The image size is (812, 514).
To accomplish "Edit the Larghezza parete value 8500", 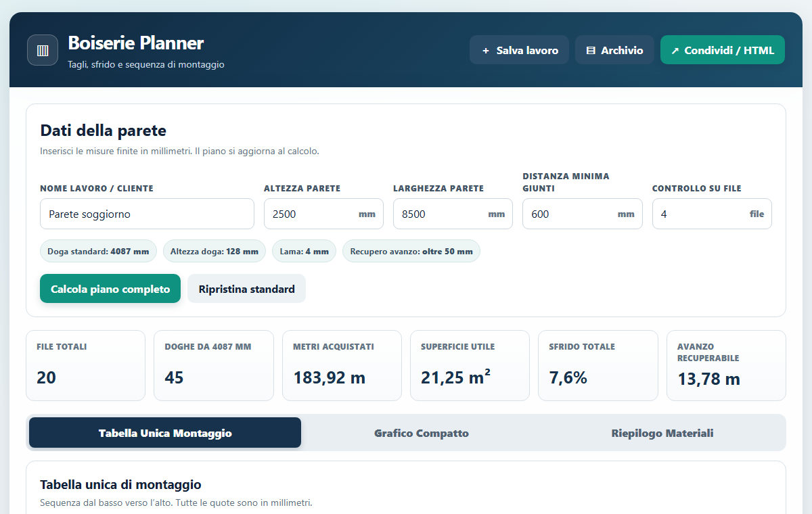I will coord(453,214).
